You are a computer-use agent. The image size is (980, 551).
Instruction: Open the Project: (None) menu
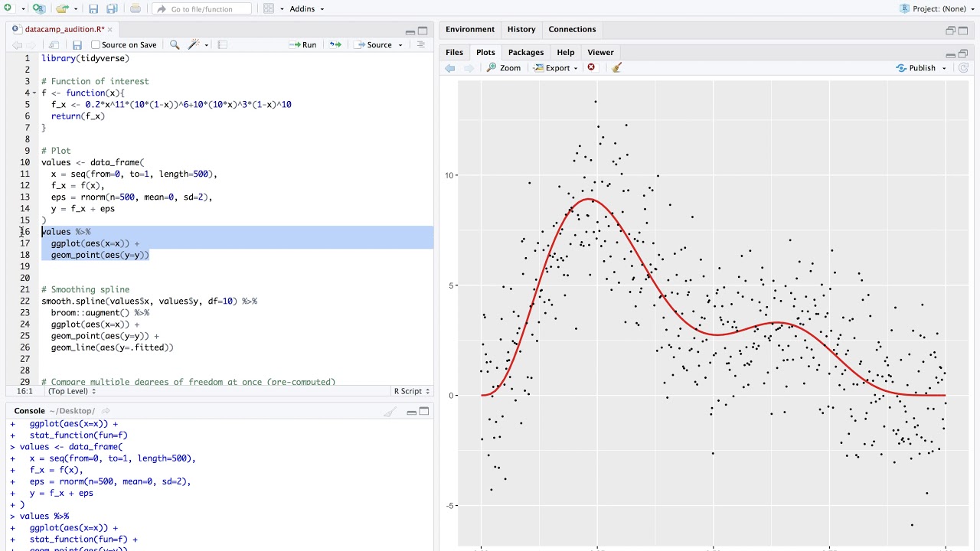coord(939,8)
